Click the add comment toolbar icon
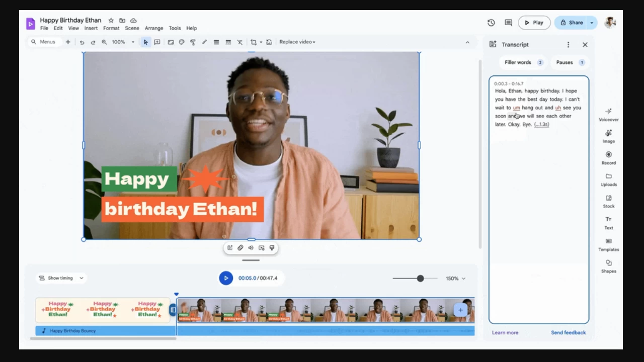Image resolution: width=644 pixels, height=362 pixels. tap(157, 42)
